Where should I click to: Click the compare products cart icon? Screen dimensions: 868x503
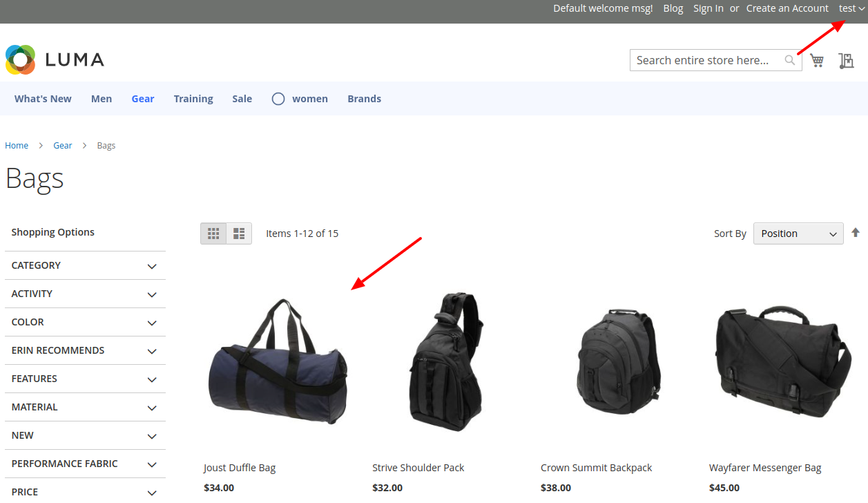pyautogui.click(x=846, y=61)
